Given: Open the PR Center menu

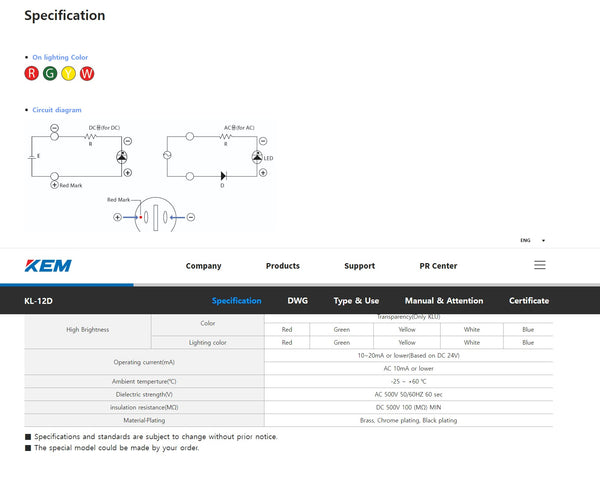Looking at the screenshot, I should pos(438,266).
